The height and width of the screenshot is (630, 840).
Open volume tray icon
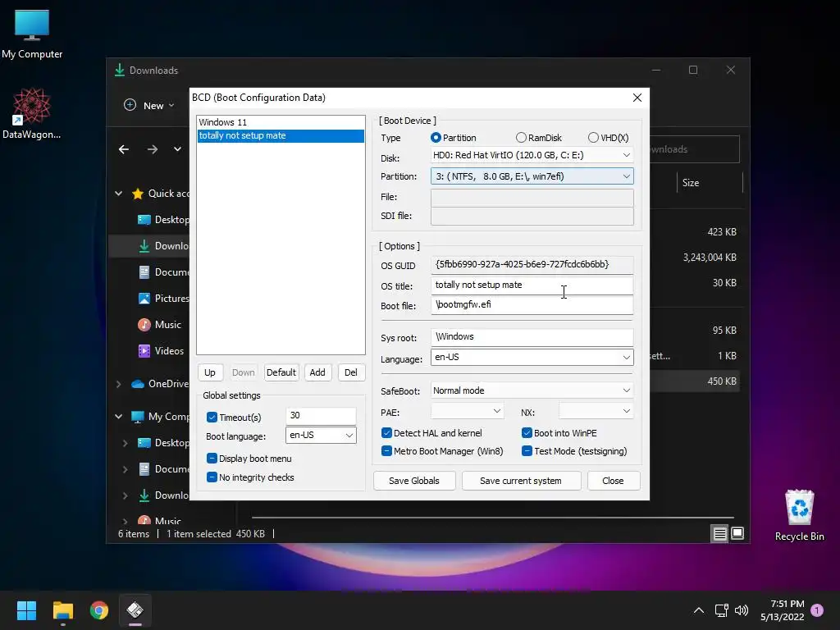point(742,610)
